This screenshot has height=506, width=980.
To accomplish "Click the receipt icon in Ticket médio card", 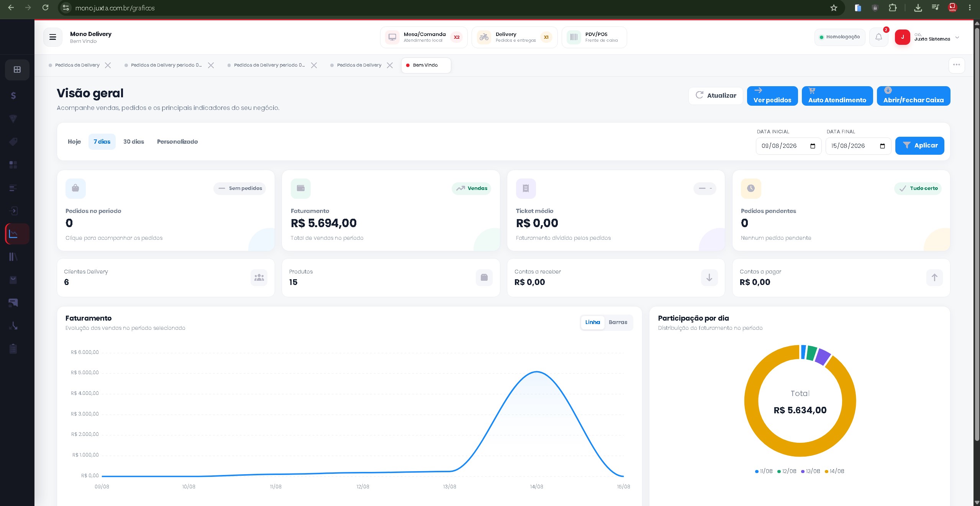I will [x=526, y=188].
